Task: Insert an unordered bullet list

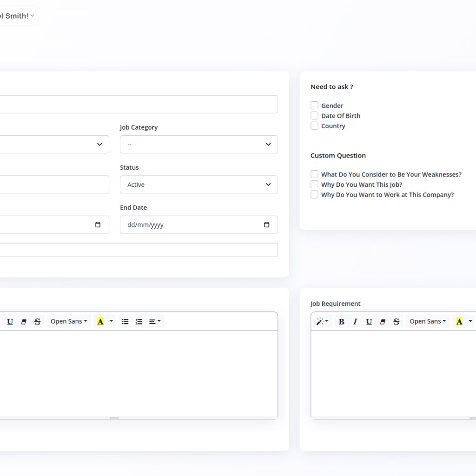Action: (x=125, y=322)
